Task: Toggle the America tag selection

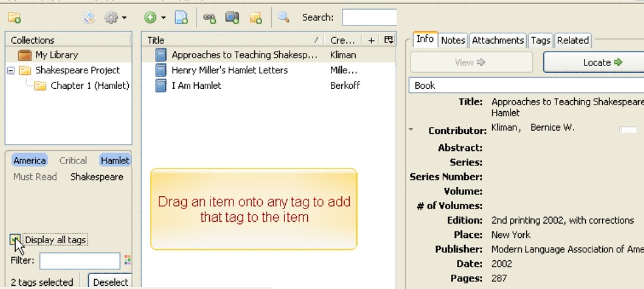Action: tap(29, 160)
